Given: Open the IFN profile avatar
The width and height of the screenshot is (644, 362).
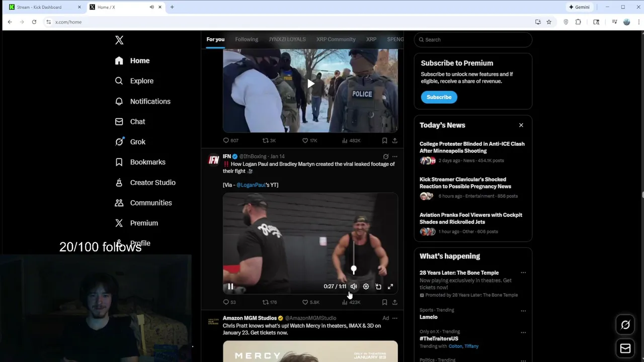Looking at the screenshot, I should (214, 160).
